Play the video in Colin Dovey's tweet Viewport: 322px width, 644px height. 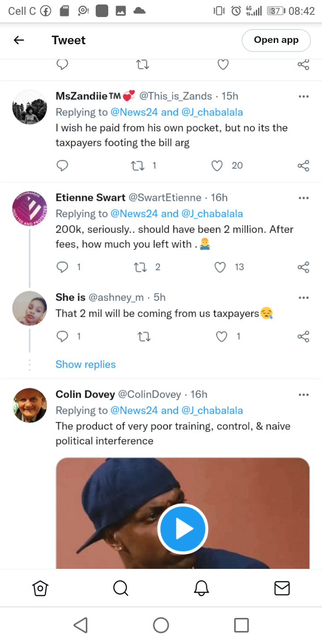[x=182, y=529]
